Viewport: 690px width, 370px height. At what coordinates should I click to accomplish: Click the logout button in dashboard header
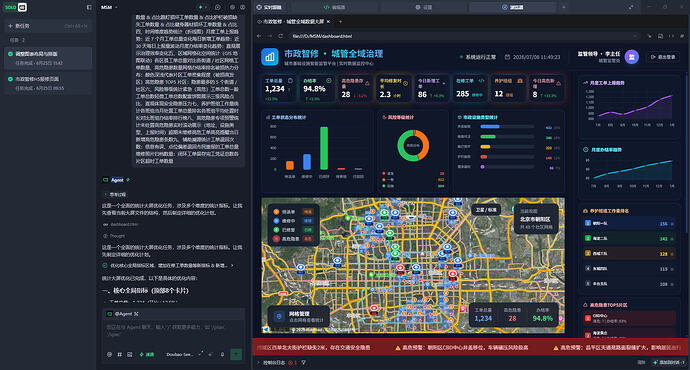[663, 57]
